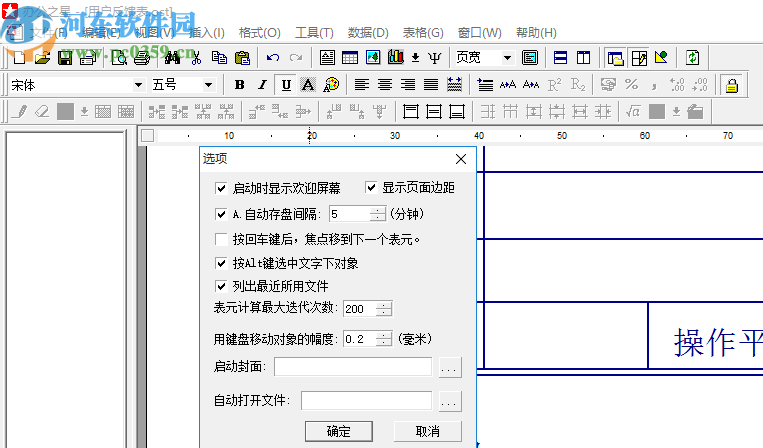The image size is (763, 448).
Task: Click the refresh document icon
Action: click(692, 58)
